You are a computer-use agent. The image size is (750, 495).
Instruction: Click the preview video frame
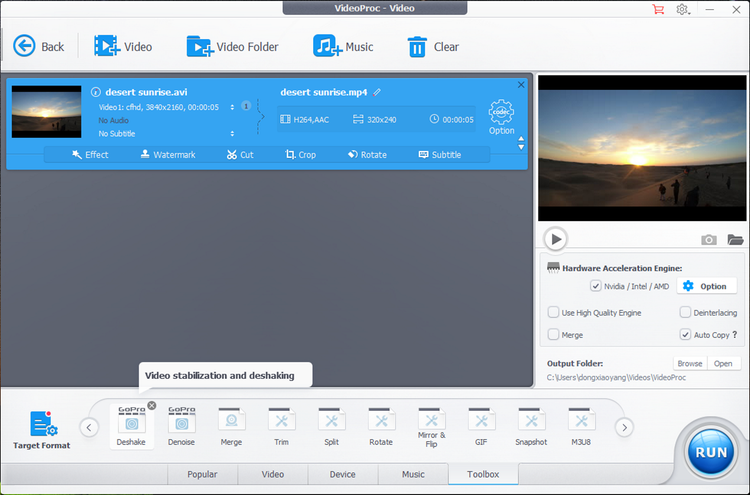(642, 148)
